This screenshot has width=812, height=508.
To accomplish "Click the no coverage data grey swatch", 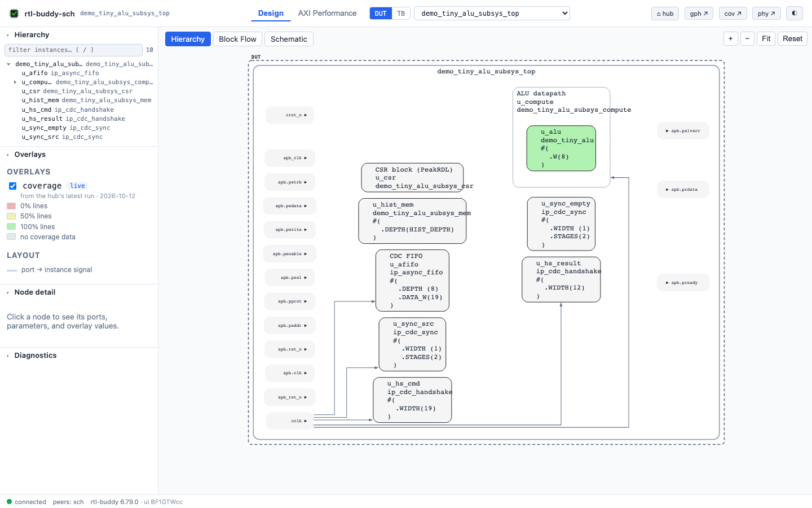I will pos(11,237).
